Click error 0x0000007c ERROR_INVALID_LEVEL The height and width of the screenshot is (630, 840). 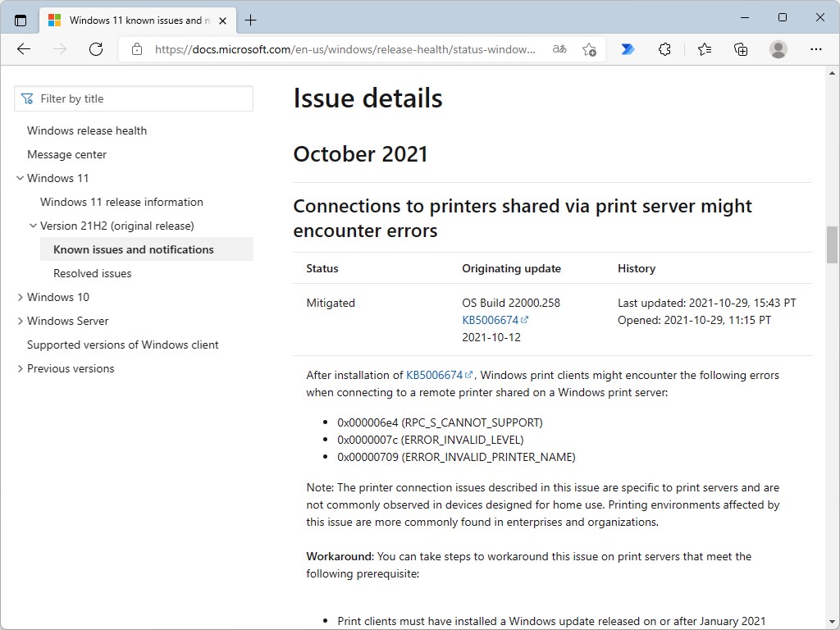(430, 440)
